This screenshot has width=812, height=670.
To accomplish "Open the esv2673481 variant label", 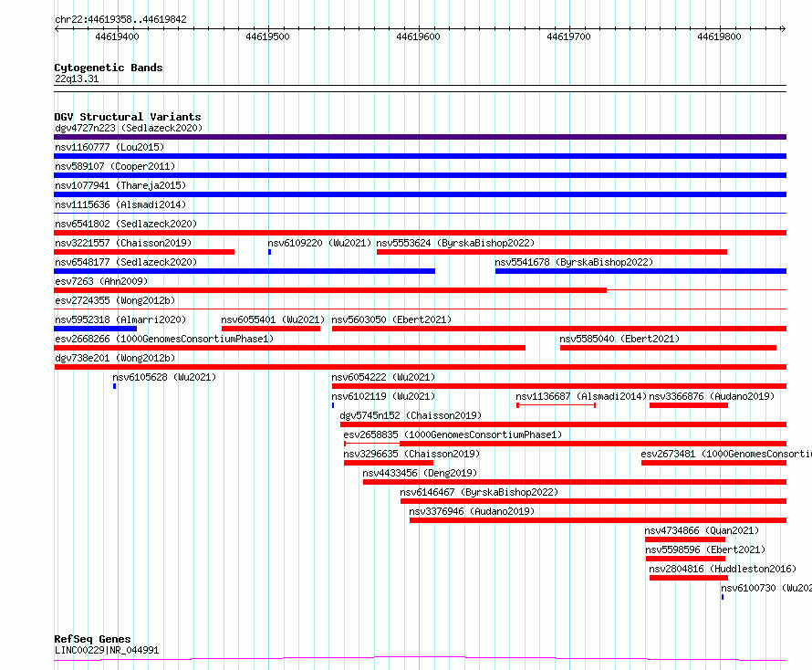I will (726, 454).
